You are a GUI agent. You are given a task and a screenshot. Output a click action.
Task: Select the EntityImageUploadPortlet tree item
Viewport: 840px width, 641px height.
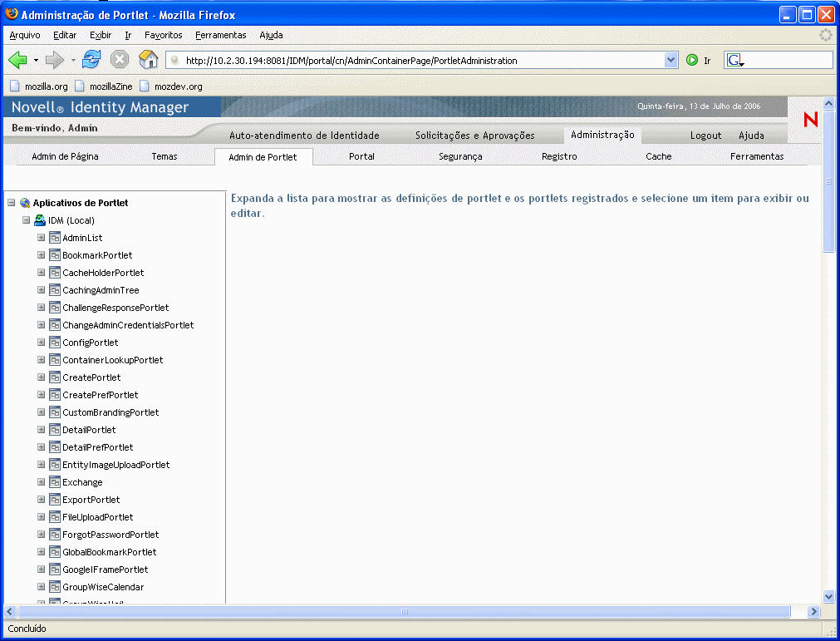(x=115, y=465)
